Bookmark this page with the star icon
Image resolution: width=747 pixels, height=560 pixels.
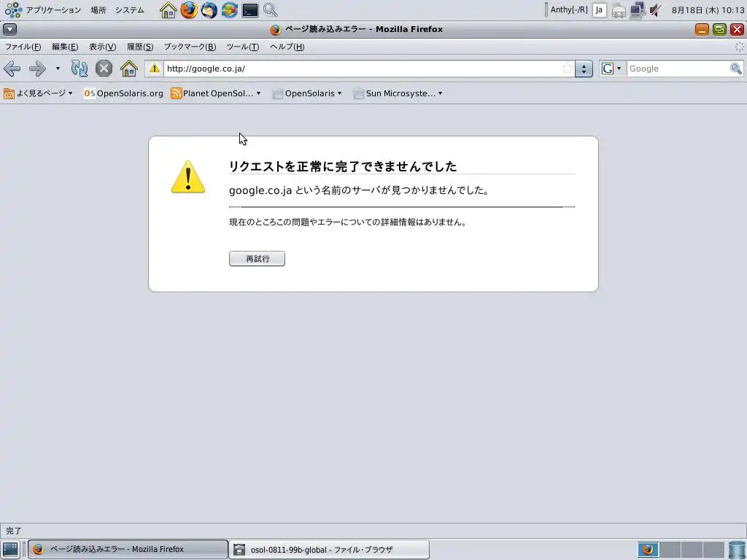coord(567,69)
